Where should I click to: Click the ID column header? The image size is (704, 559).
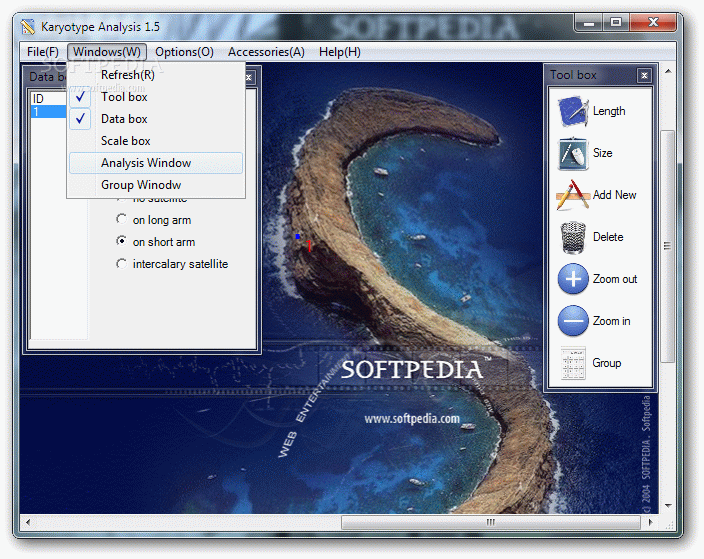(48, 99)
